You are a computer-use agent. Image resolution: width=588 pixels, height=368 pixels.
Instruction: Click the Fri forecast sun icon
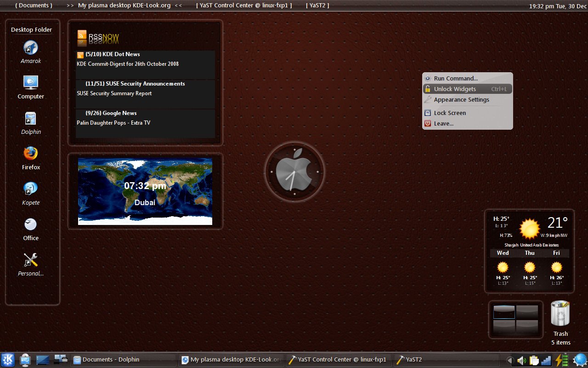556,267
